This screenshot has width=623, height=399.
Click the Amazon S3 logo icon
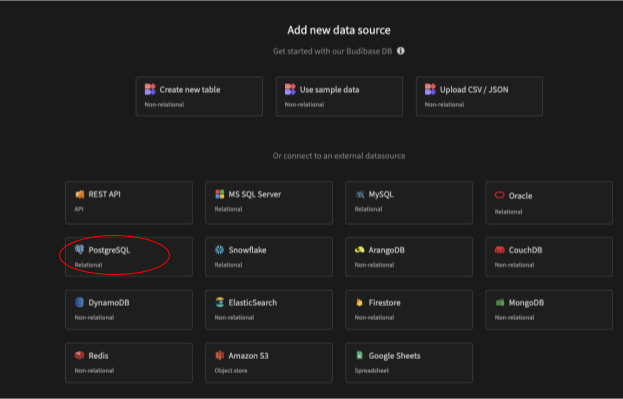tap(219, 355)
